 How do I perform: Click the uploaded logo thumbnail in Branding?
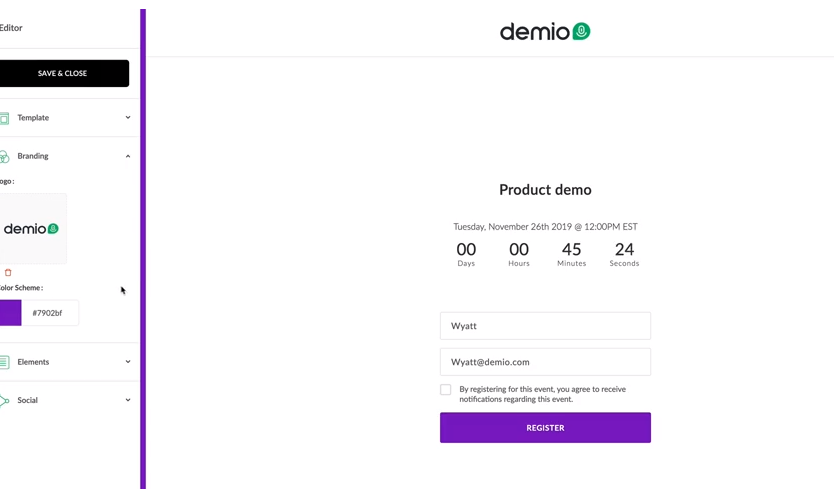click(32, 229)
